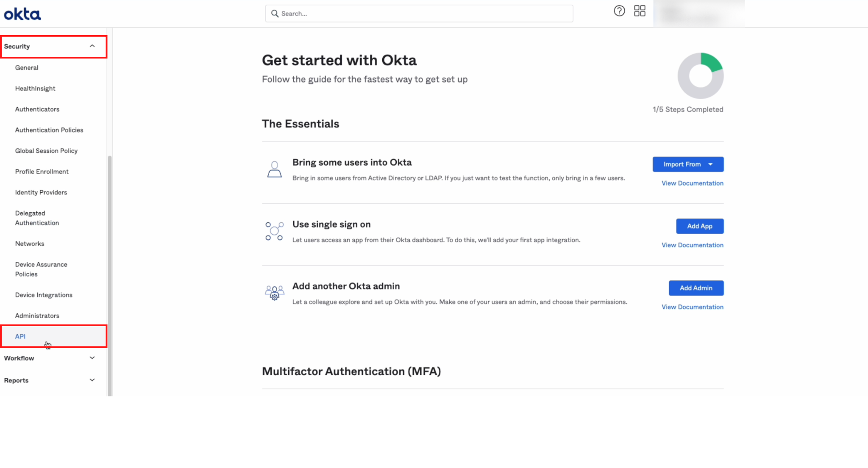
Task: Select API in the Security menu
Action: (x=20, y=336)
